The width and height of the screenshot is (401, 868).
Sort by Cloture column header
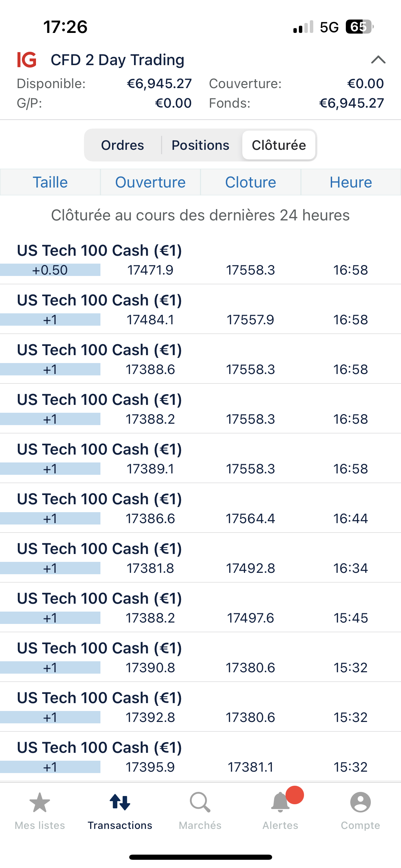pyautogui.click(x=251, y=182)
